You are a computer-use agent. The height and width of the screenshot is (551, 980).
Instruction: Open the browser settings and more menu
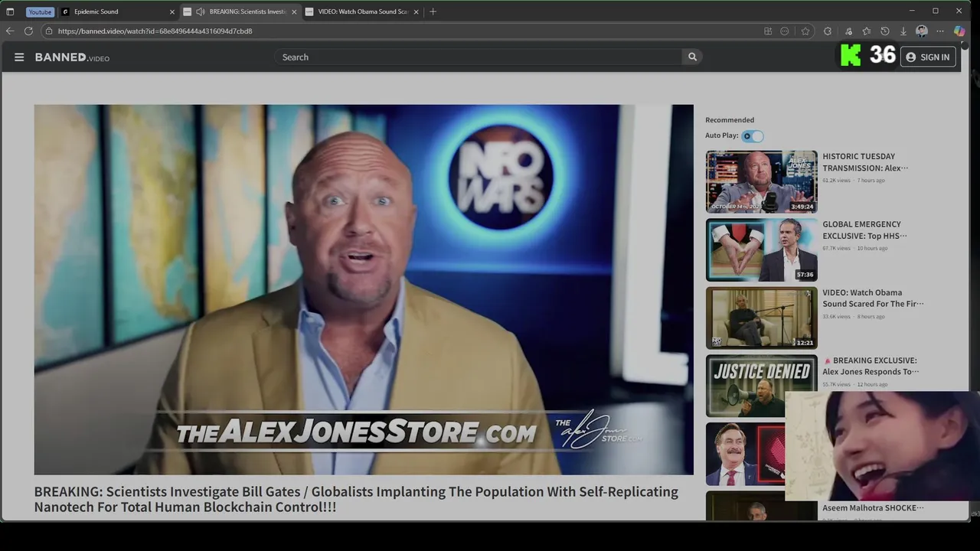pos(940,31)
